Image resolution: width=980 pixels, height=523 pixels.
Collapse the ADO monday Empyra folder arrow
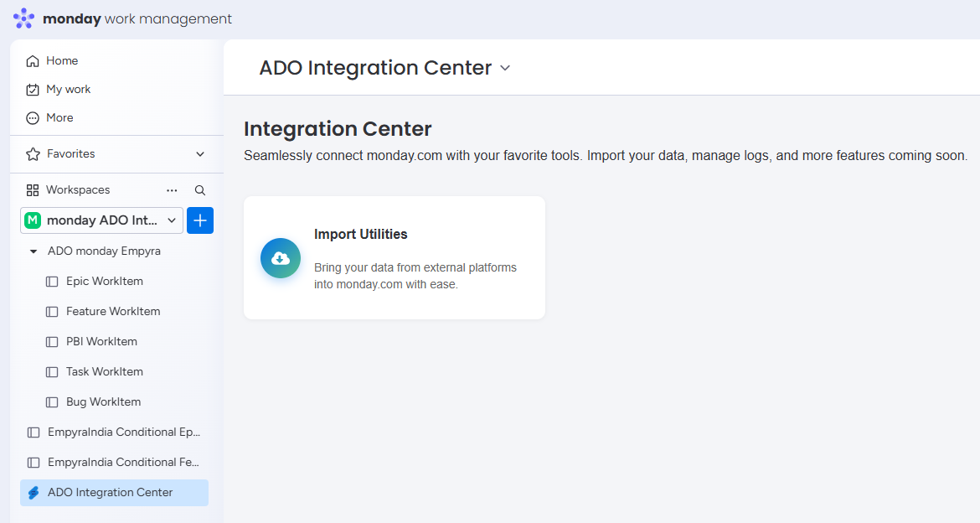34,251
